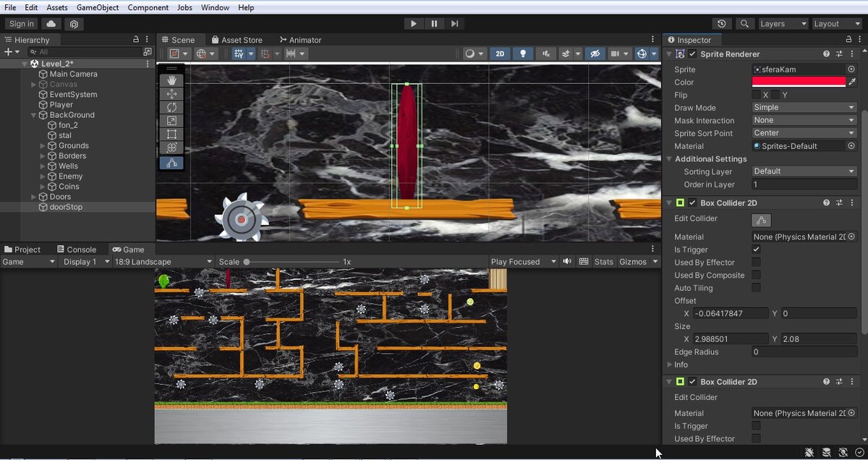Toggle Scene lighting with the lightbulb icon
Image resolution: width=868 pixels, height=460 pixels.
(522, 54)
